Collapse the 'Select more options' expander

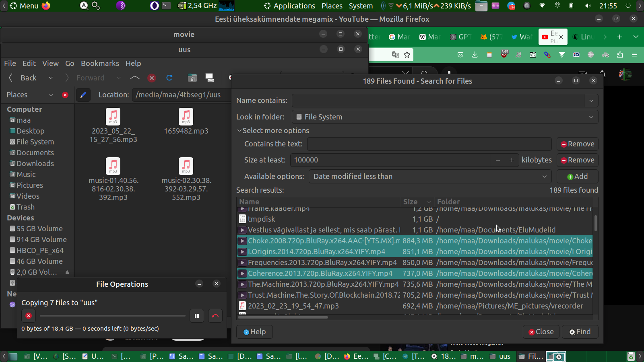tap(239, 131)
